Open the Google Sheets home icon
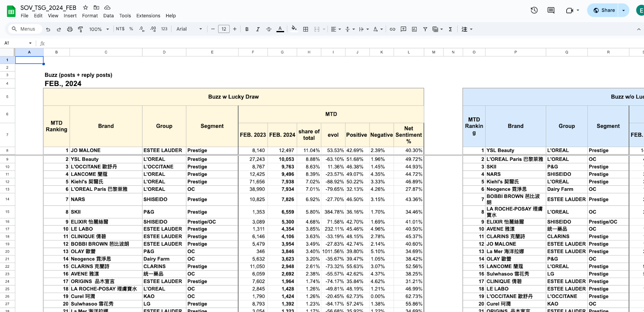644x312 pixels. tap(11, 11)
